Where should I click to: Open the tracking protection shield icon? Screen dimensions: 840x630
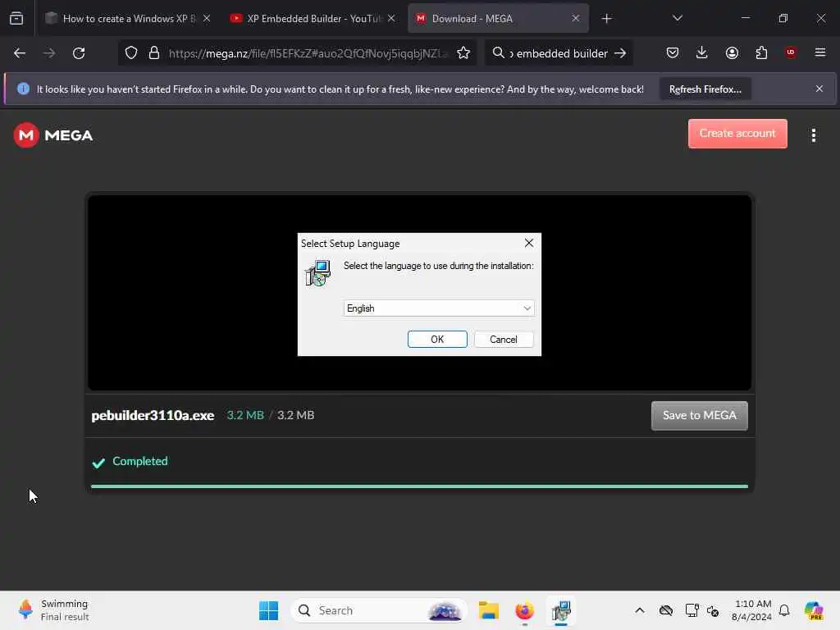[x=131, y=53]
